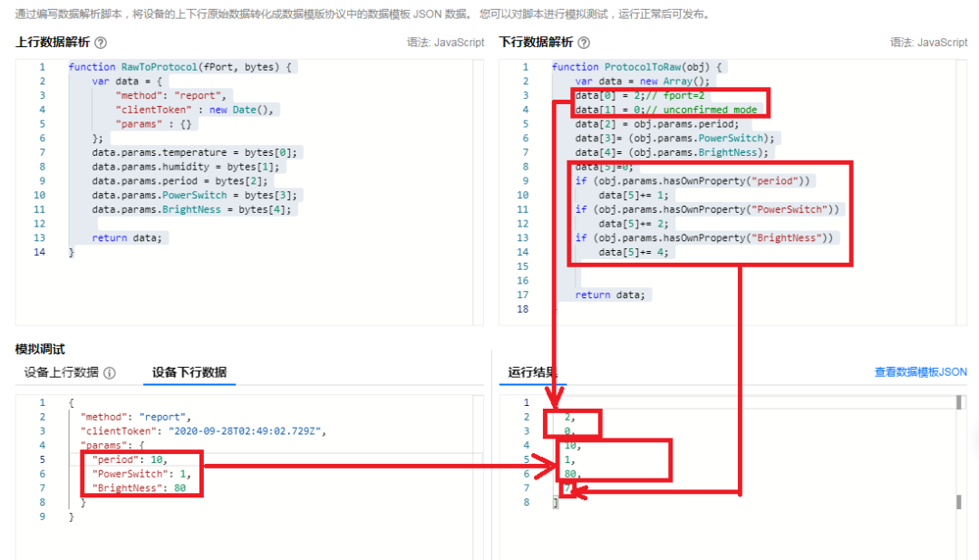Click line data.params.BrightNess = bytes[4];
The image size is (979, 560).
coord(191,209)
